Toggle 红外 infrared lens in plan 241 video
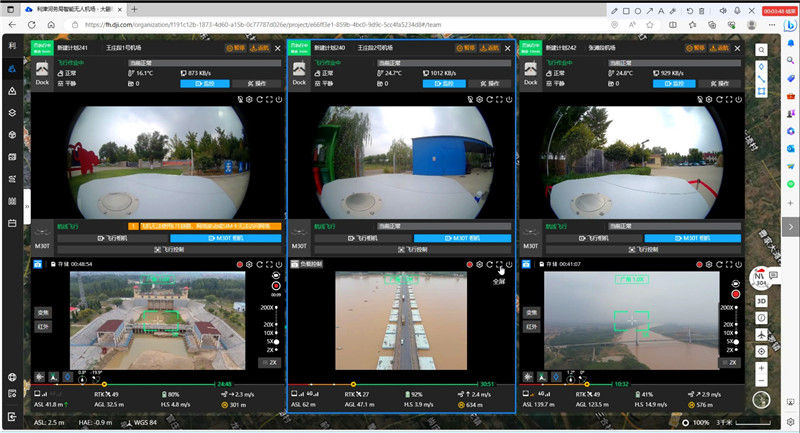The width and height of the screenshot is (800, 433). point(43,326)
